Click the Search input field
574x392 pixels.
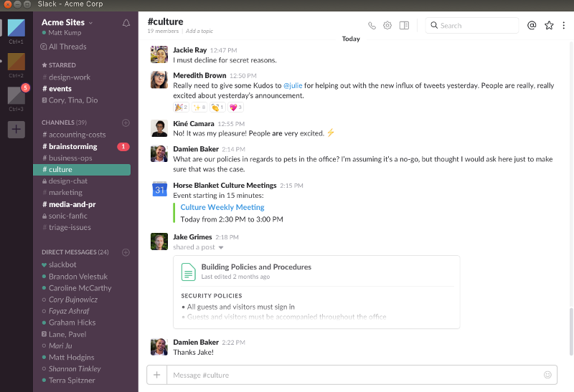(477, 25)
